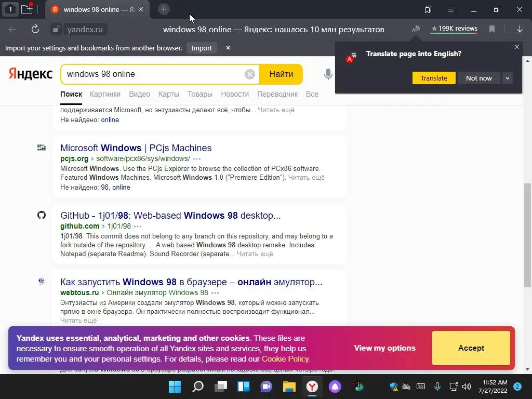Image resolution: width=532 pixels, height=399 pixels.
Task: Click Читать ещё in PCjs result
Action: point(307,178)
